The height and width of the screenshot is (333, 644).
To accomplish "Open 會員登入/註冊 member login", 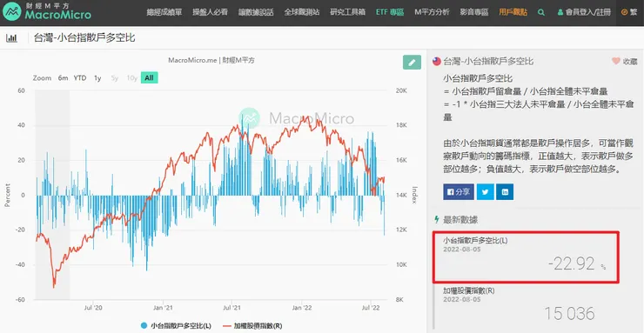I will [584, 12].
